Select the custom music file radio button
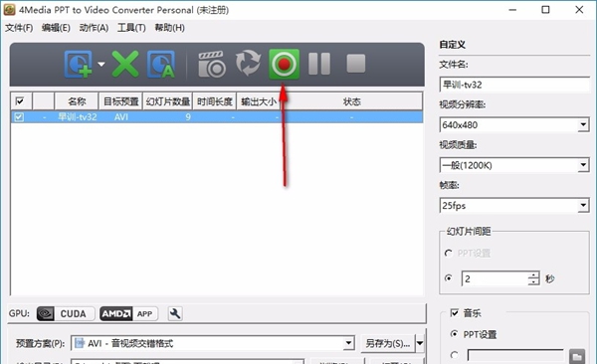The image size is (597, 364). click(x=454, y=355)
